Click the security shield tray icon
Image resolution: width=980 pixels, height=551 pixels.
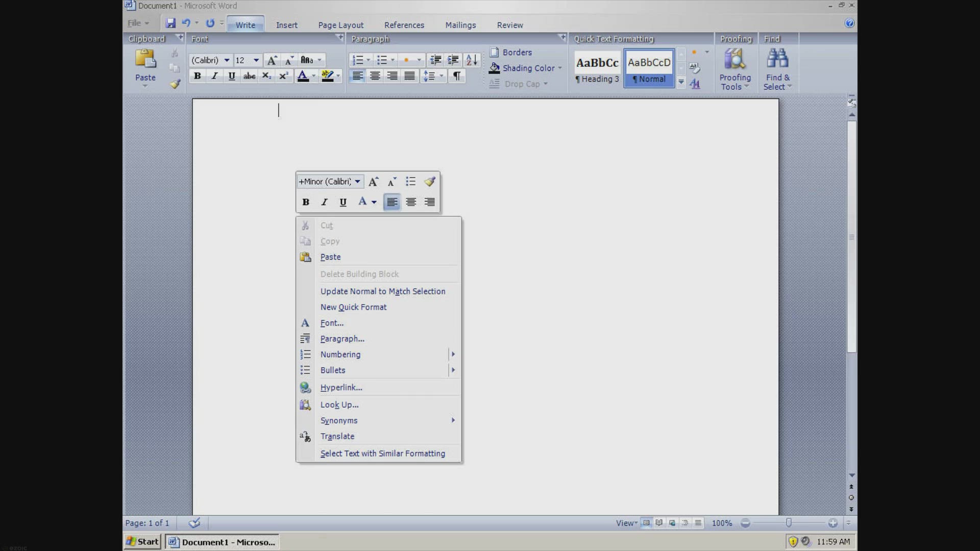(793, 541)
